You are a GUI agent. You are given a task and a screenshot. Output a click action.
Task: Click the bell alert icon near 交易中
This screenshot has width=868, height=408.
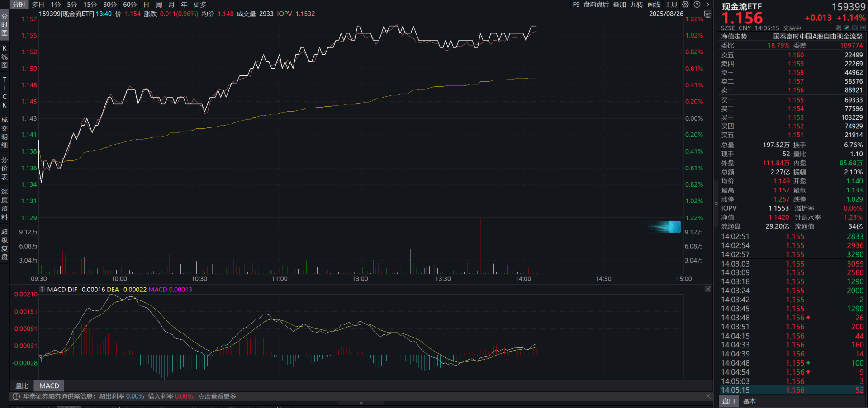pyautogui.click(x=855, y=28)
